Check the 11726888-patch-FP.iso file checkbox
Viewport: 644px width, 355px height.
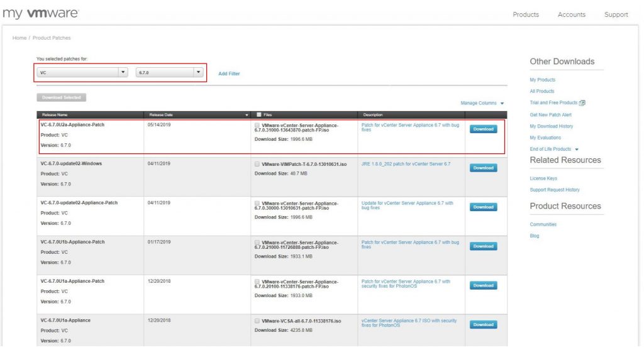tap(257, 243)
